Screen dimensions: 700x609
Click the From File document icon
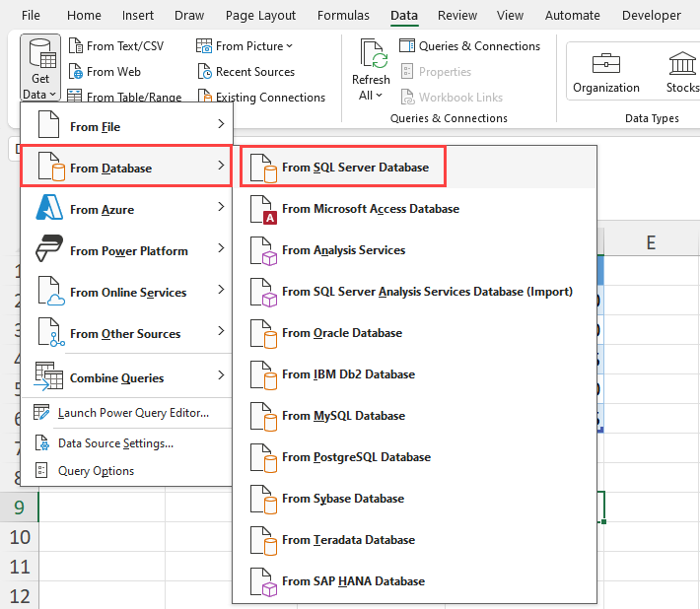pos(48,124)
